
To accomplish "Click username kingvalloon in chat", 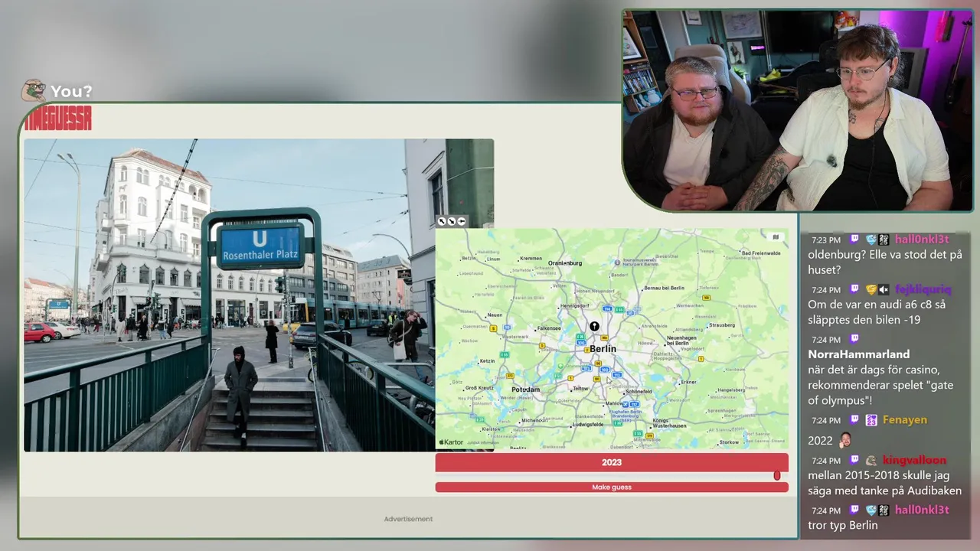I will coord(914,460).
